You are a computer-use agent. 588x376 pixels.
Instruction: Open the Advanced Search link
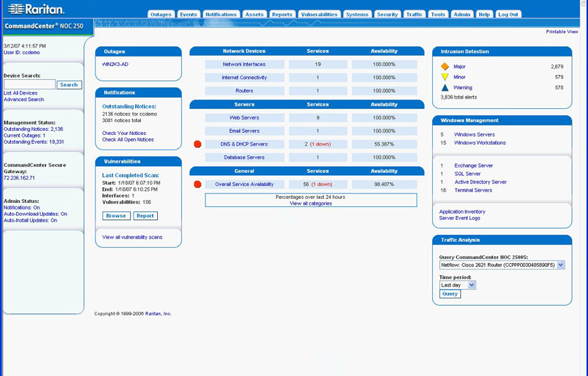click(x=24, y=99)
